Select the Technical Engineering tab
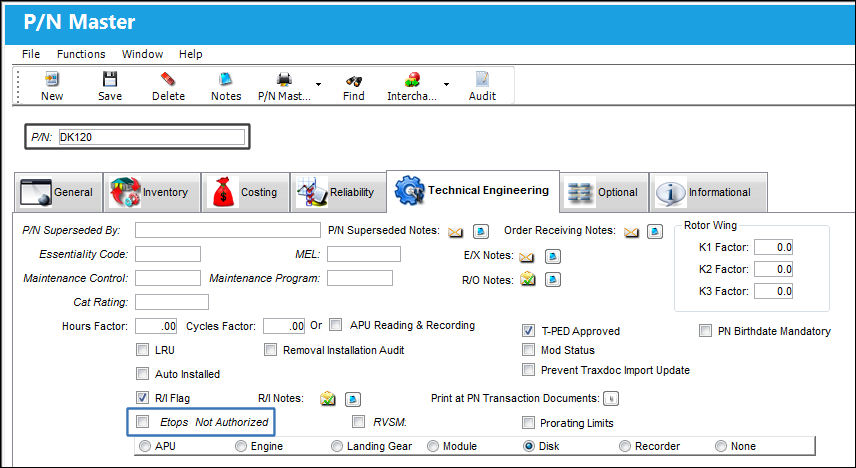Screen dimensions: 856x468 click(x=473, y=191)
